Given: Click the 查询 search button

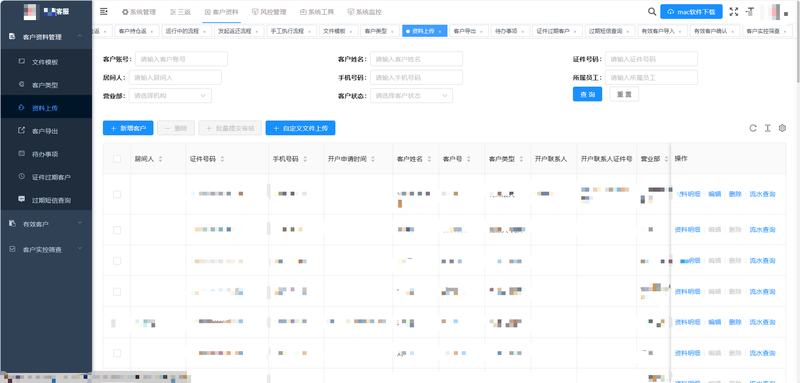Looking at the screenshot, I should (x=587, y=94).
